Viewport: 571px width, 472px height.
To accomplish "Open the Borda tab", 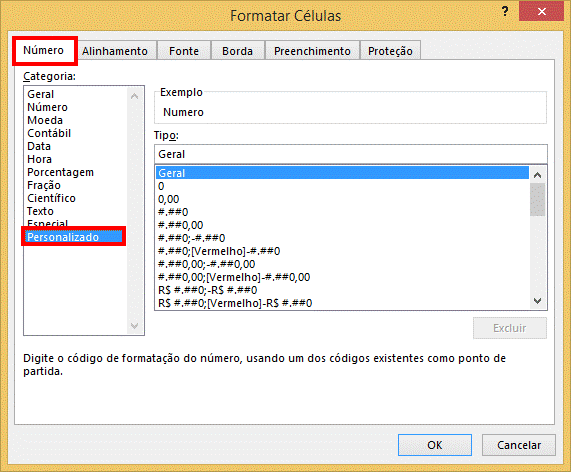I will coord(237,51).
